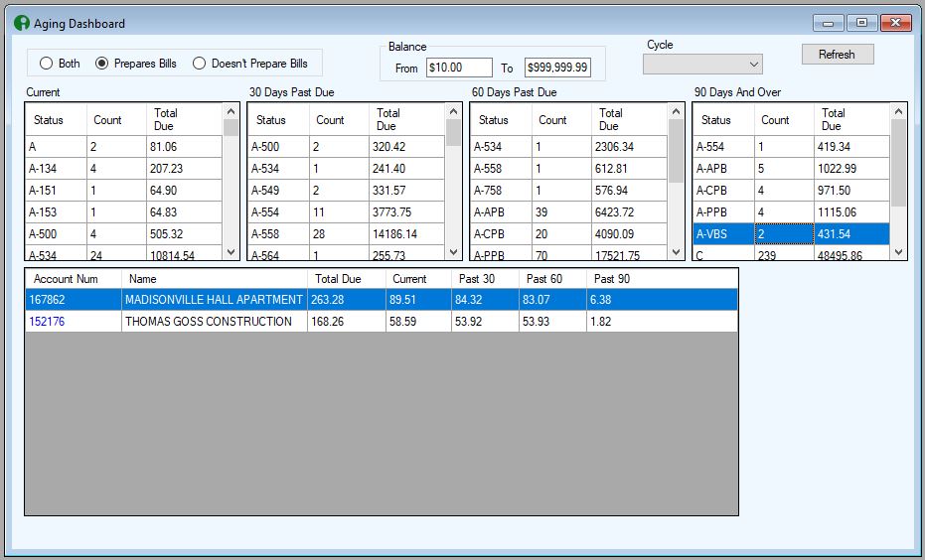Click total due 14186.14 in 30 Days table
The image size is (925, 560).
(406, 234)
